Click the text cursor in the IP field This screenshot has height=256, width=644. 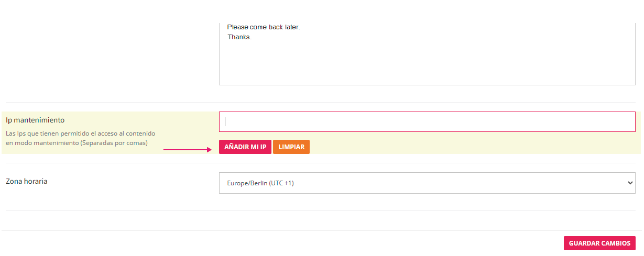[225, 121]
